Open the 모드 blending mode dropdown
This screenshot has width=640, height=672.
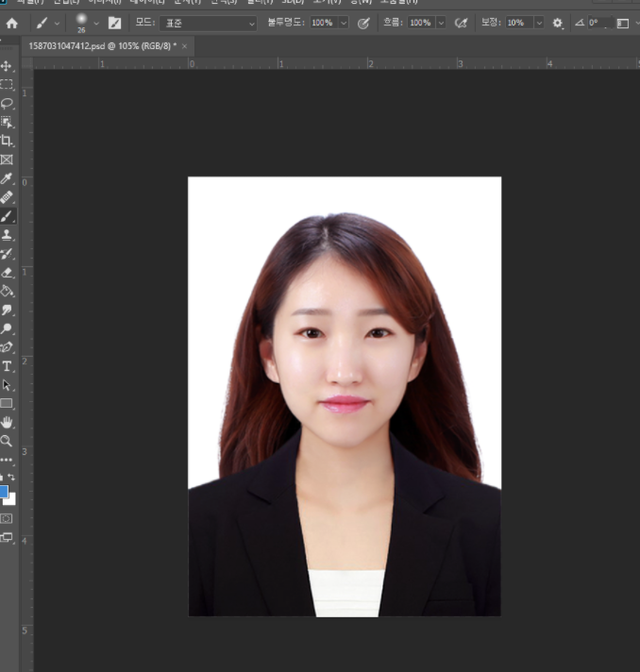click(209, 24)
